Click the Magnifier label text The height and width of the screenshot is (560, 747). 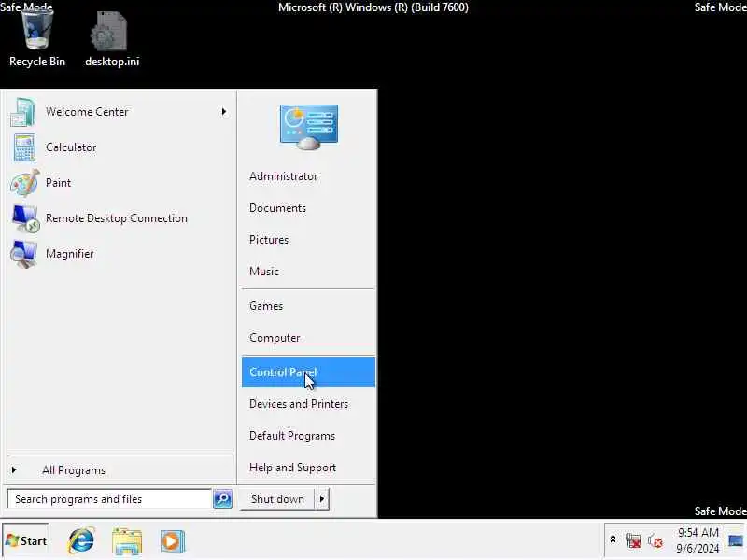coord(70,254)
